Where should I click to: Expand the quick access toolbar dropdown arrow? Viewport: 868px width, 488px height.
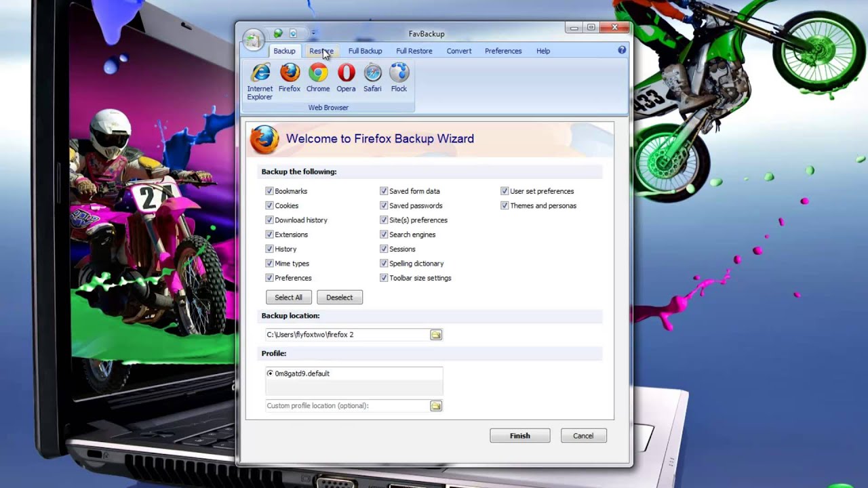313,33
